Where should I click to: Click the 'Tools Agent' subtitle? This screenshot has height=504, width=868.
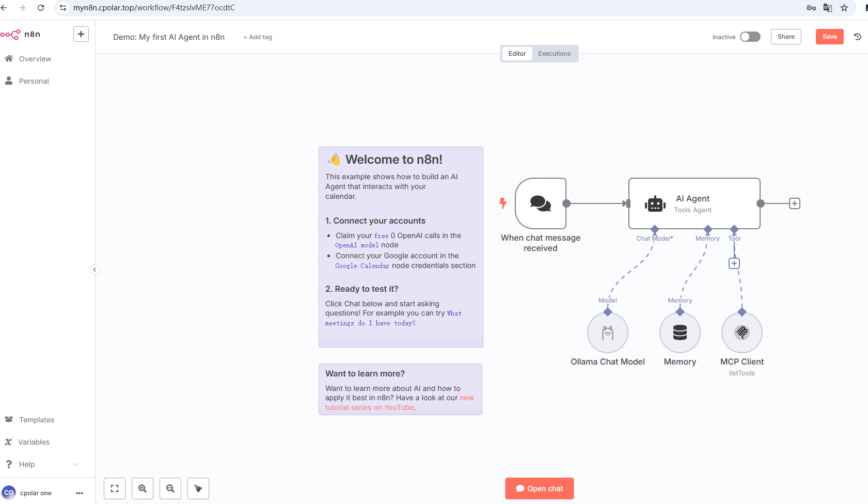(692, 210)
